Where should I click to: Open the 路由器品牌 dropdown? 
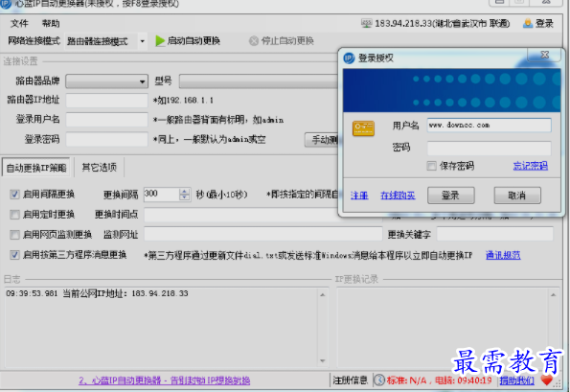tap(106, 81)
